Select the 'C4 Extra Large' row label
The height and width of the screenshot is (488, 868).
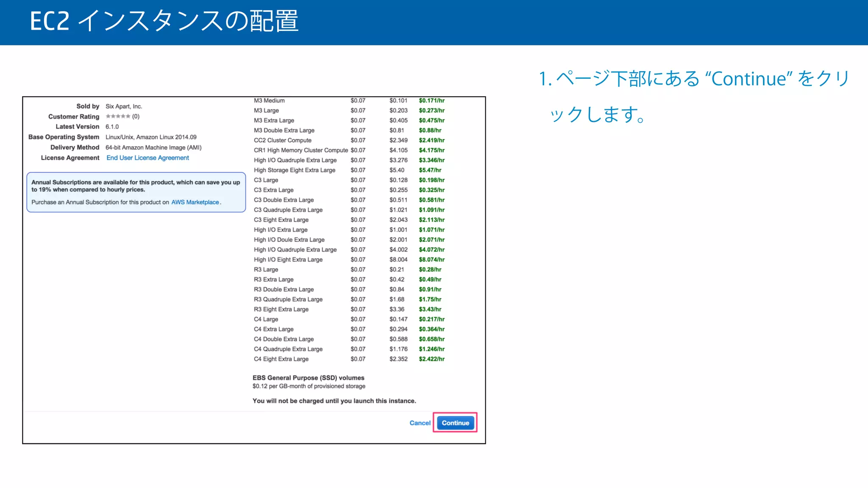[x=273, y=330]
